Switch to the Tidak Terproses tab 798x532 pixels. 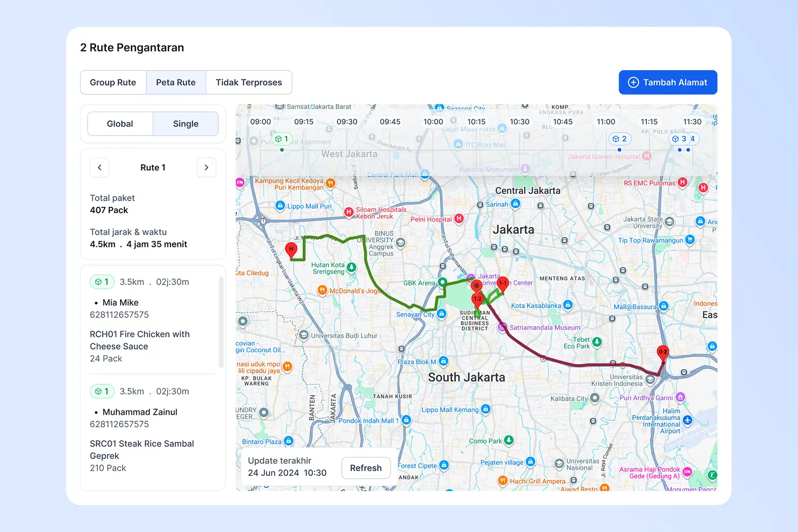click(x=249, y=82)
